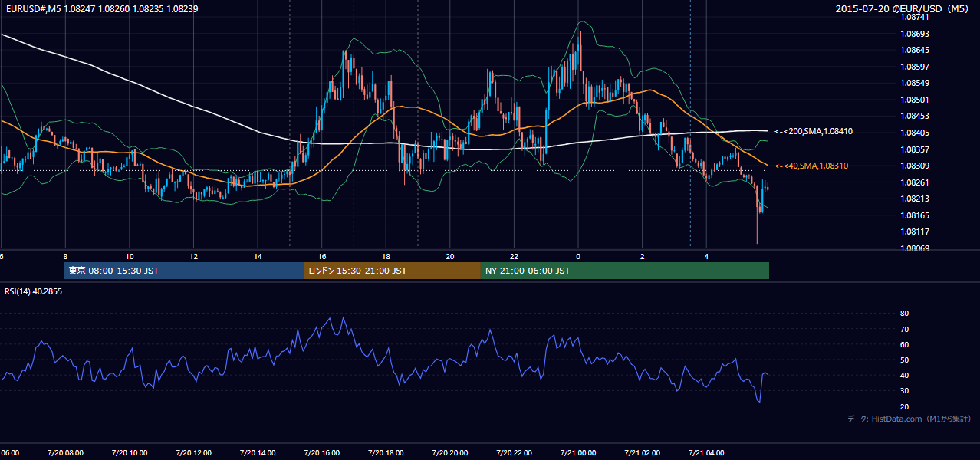Select the ロンドン 15:30-21:00 JST session bar

393,271
